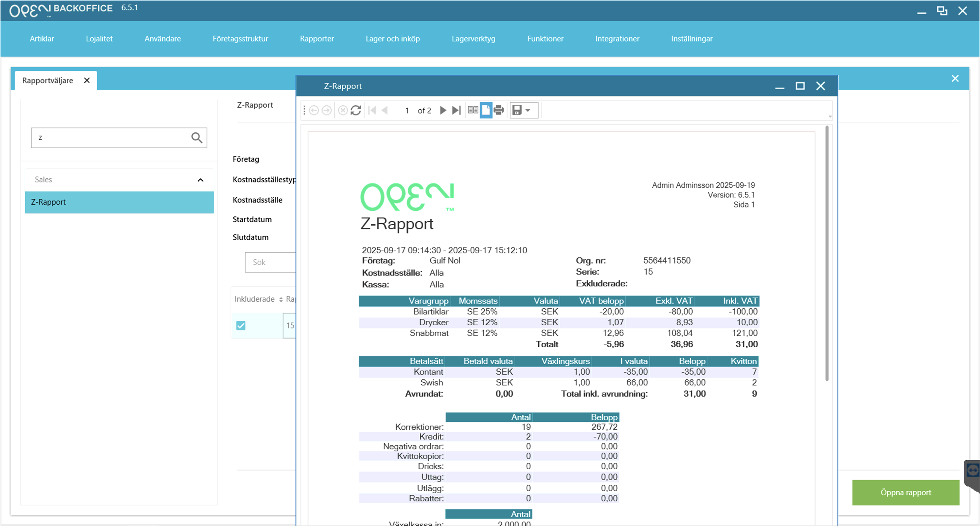
Task: Open the Lager och inköp menu
Action: [392, 39]
